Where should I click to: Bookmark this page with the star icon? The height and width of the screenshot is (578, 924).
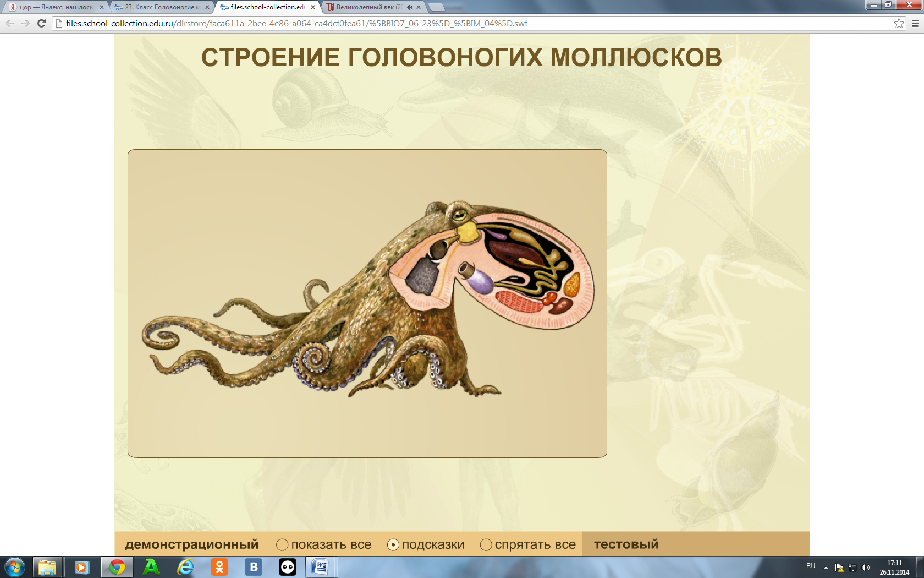pyautogui.click(x=899, y=23)
